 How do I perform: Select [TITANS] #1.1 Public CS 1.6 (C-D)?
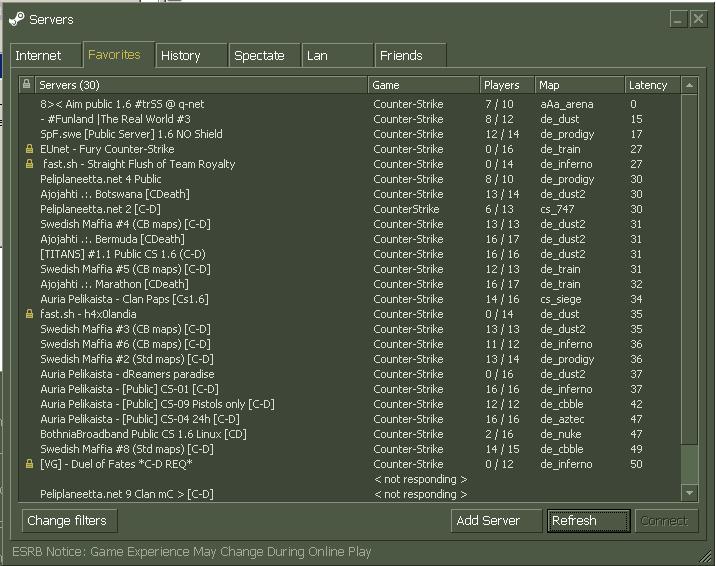point(350,254)
